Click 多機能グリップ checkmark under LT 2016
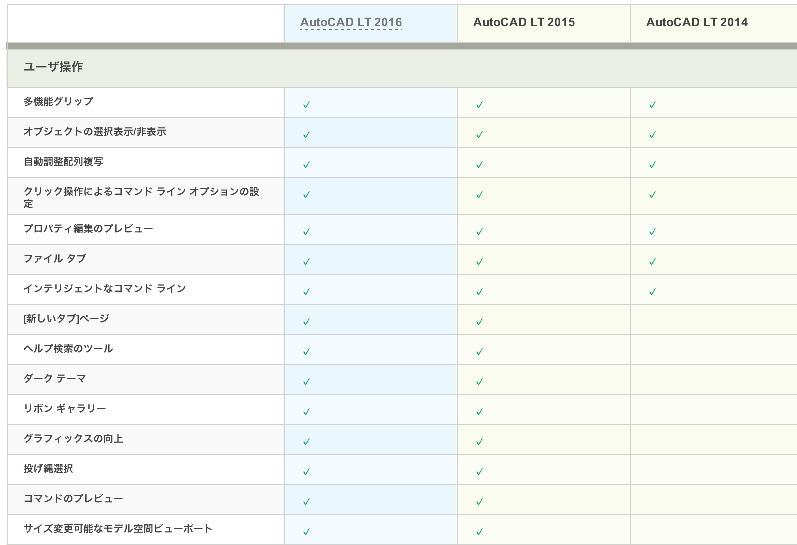Screen dimensions: 797x545 [306, 105]
